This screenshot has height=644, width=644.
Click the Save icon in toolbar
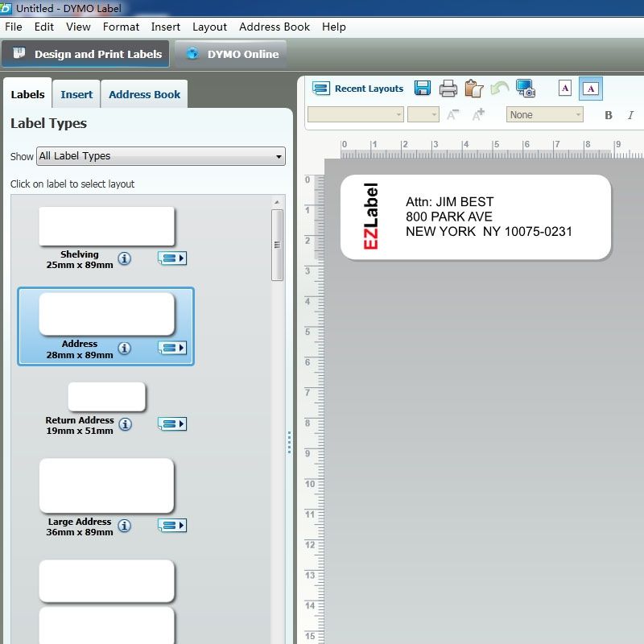[x=422, y=89]
